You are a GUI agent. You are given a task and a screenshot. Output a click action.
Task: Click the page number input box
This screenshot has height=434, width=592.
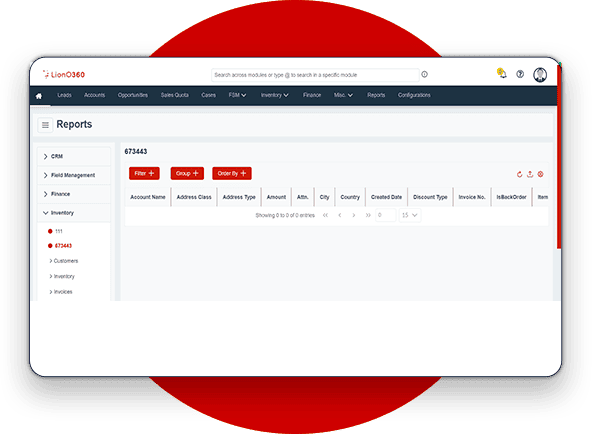point(385,215)
